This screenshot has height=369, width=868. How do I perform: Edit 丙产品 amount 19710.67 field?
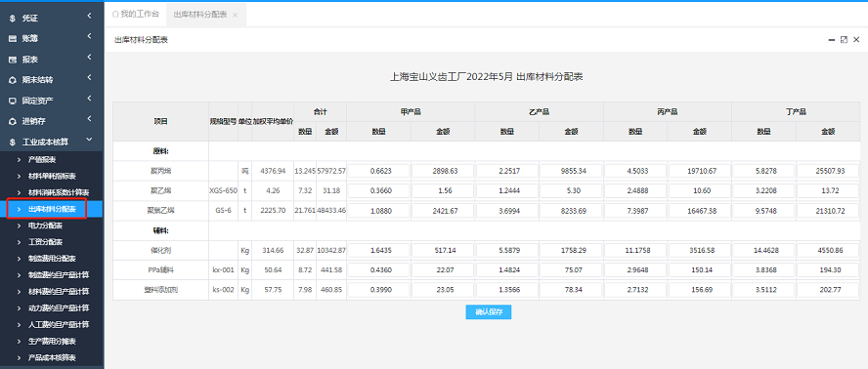coord(700,171)
